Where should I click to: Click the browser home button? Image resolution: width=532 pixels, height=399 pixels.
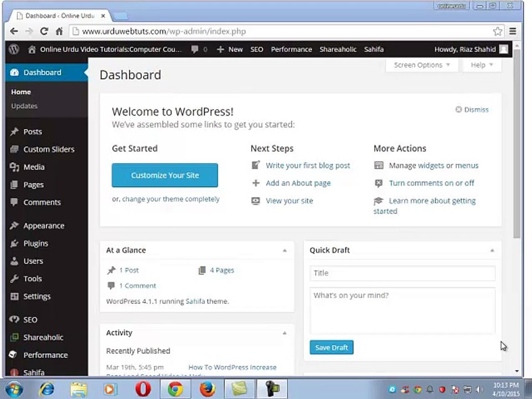click(59, 32)
